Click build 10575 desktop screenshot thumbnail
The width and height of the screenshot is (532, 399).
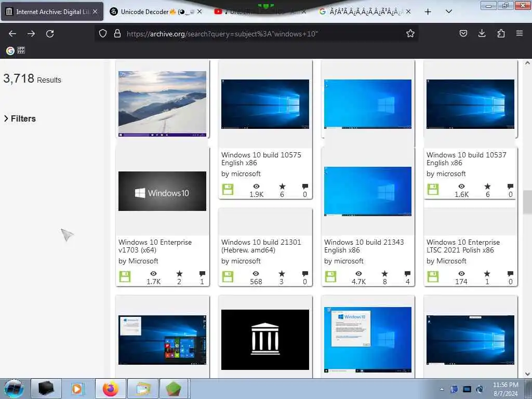[x=265, y=104]
